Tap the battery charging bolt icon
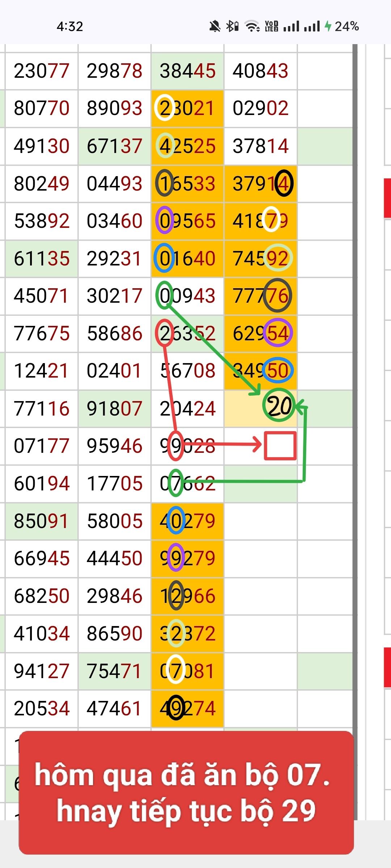The image size is (391, 868). [x=328, y=26]
